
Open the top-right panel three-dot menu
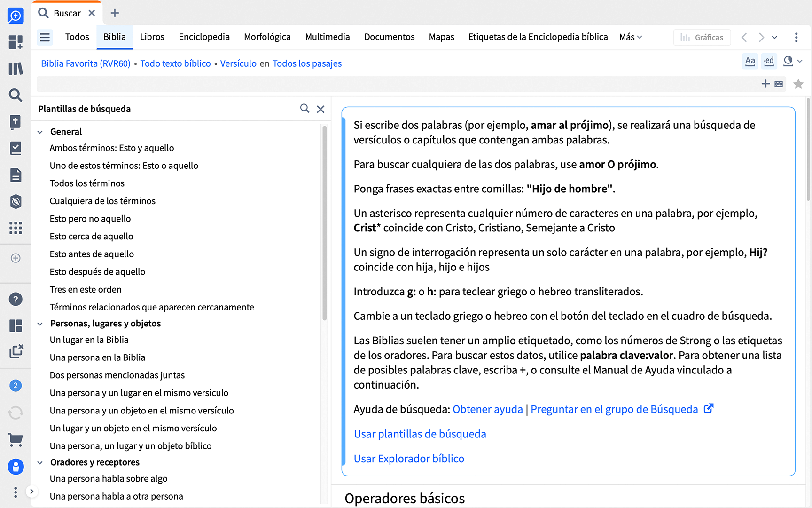coord(796,37)
